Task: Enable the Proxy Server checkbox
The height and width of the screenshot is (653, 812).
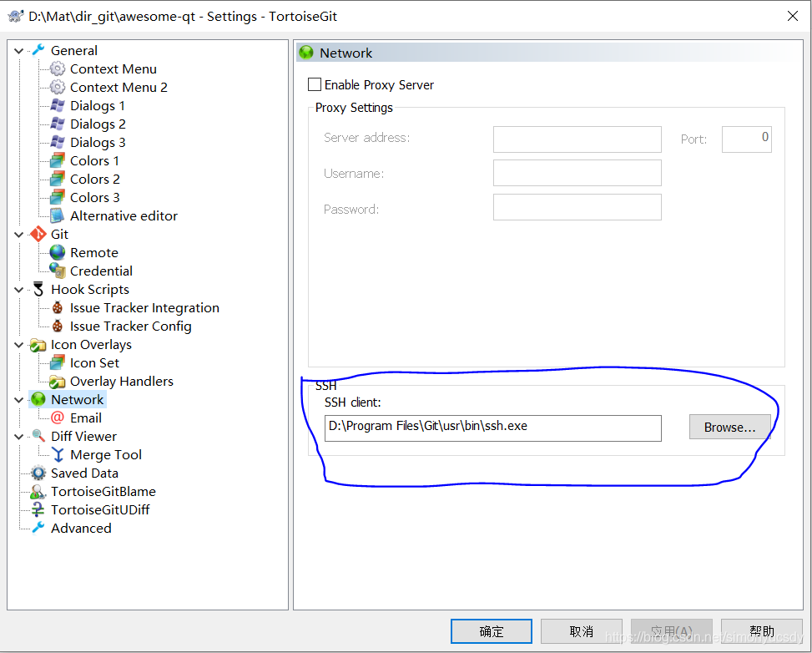Action: tap(314, 84)
